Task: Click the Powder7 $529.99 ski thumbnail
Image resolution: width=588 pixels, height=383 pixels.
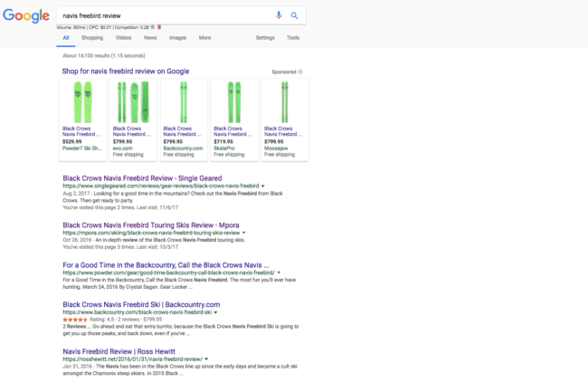Action: click(82, 101)
